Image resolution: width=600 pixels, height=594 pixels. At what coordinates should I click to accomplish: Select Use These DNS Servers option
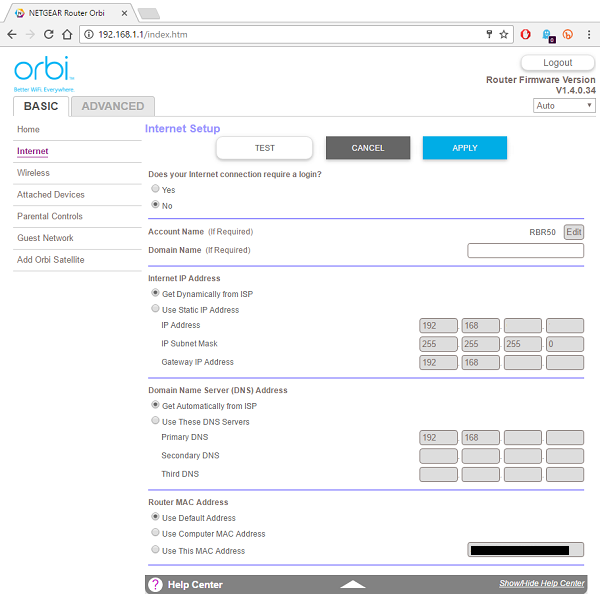pos(155,422)
